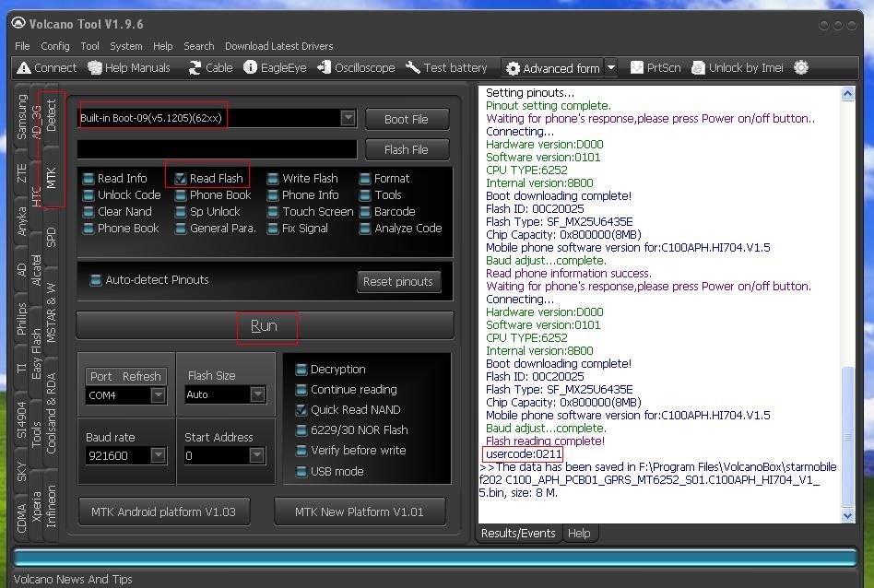Click the Flash File button

[407, 150]
